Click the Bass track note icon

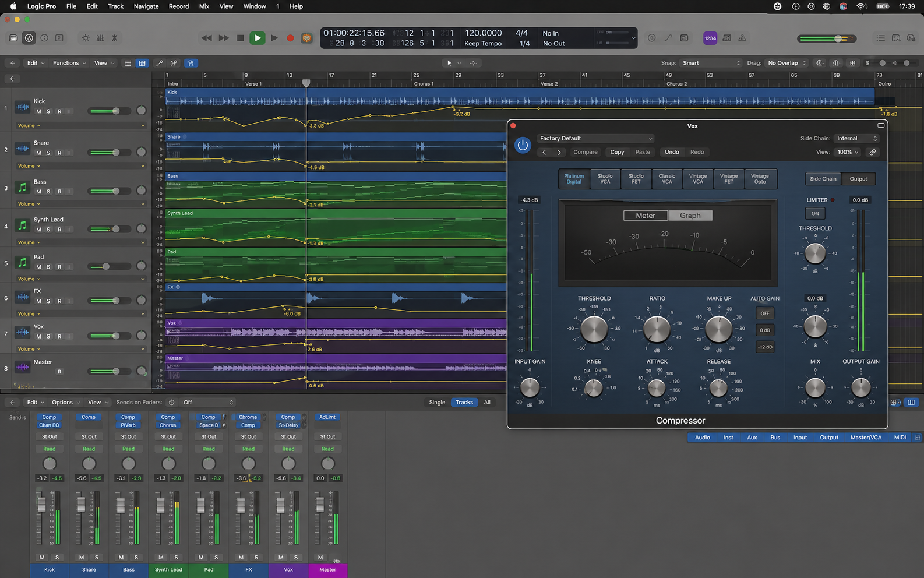22,187
